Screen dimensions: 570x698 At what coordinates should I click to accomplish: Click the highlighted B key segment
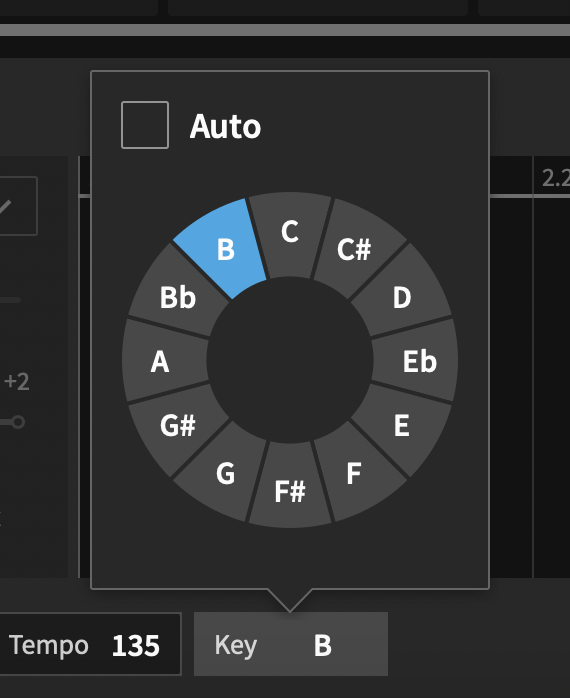226,249
